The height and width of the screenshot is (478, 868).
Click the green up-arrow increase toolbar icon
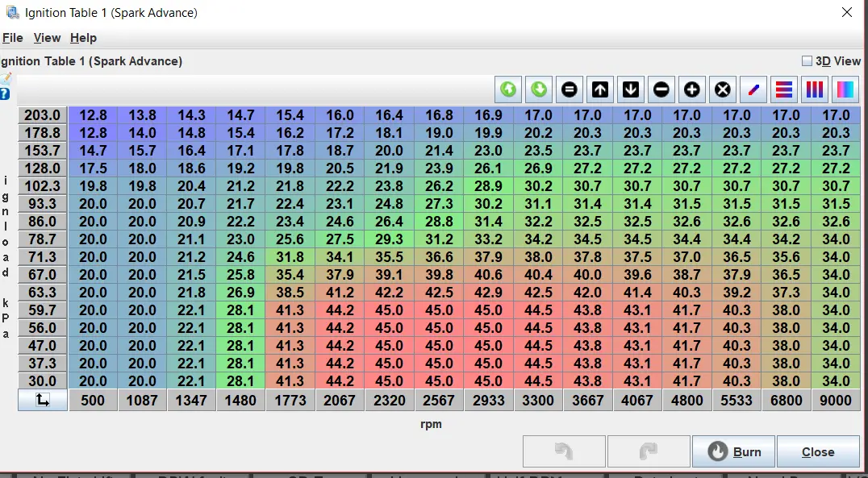pos(508,89)
